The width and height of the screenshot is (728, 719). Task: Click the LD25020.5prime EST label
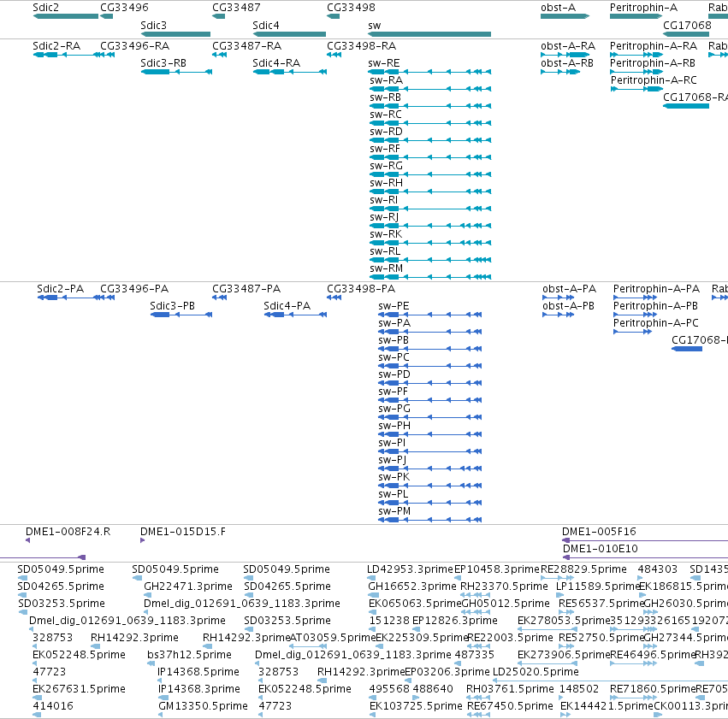pos(536,672)
